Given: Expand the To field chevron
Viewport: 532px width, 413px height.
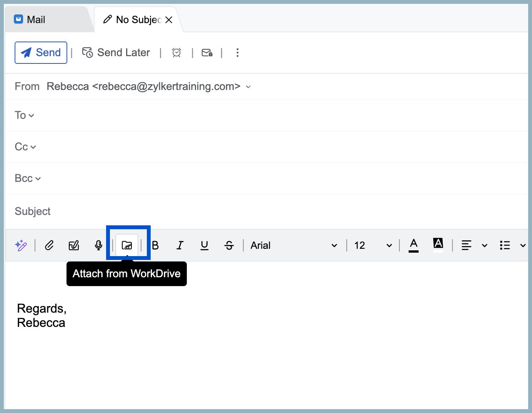Looking at the screenshot, I should pos(32,116).
